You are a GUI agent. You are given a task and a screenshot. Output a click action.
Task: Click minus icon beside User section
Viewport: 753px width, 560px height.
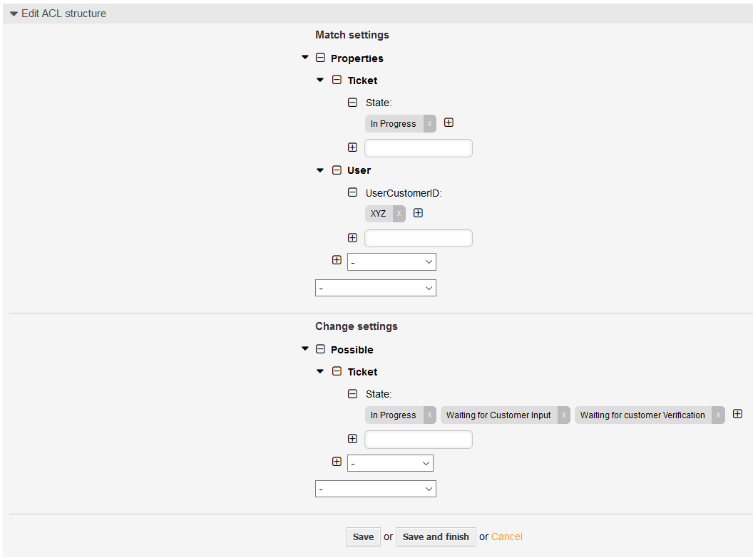pyautogui.click(x=337, y=170)
